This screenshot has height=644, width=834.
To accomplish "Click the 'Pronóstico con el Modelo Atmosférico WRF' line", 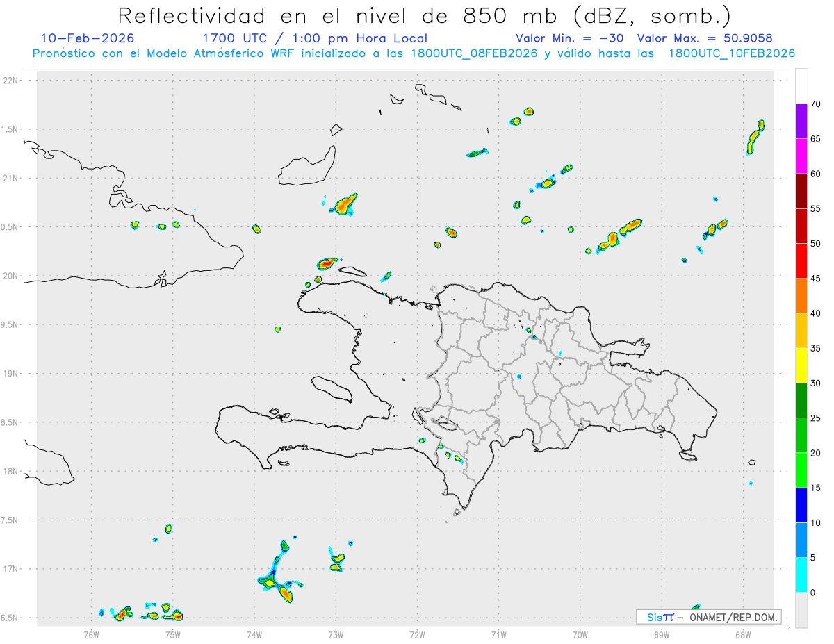I will [414, 53].
